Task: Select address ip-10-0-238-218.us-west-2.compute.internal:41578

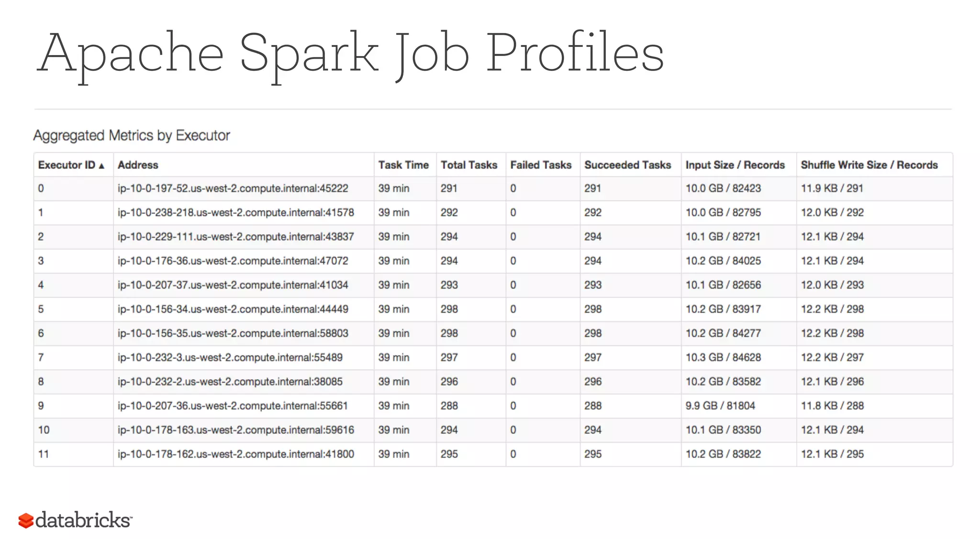Action: (236, 213)
